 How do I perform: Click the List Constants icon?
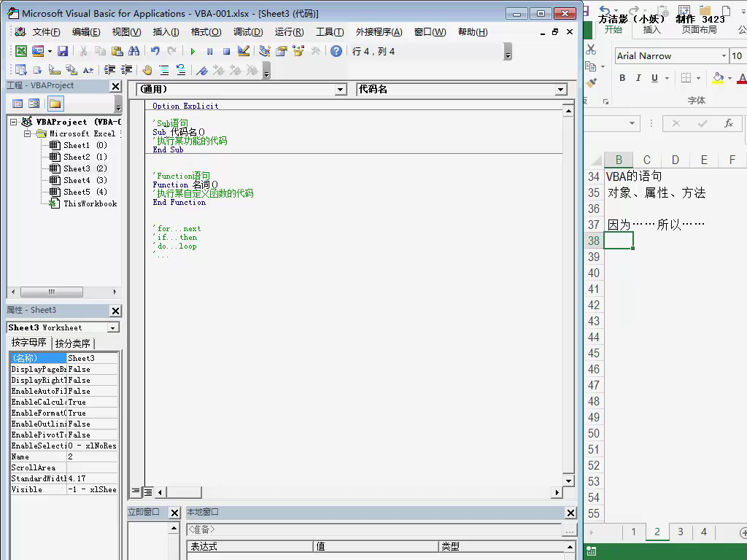click(x=37, y=70)
